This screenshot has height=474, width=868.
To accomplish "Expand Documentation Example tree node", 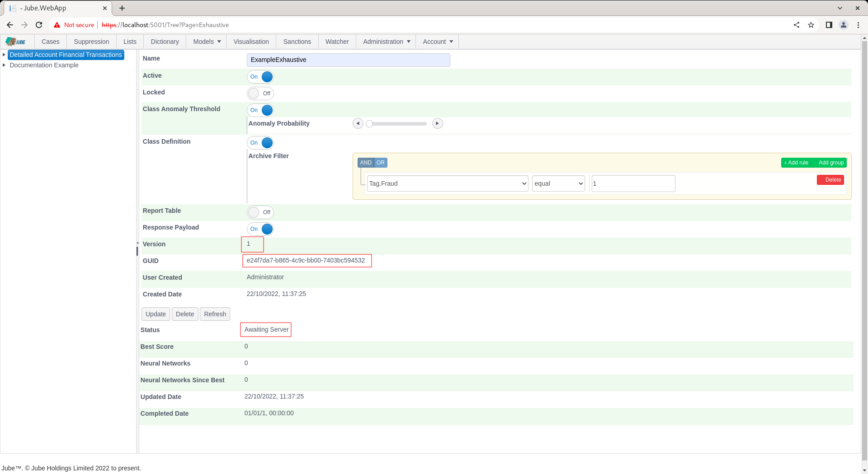I will tap(4, 65).
